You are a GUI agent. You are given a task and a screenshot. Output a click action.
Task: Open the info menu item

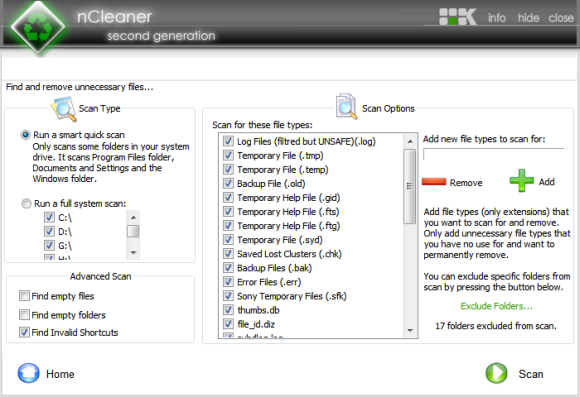497,18
